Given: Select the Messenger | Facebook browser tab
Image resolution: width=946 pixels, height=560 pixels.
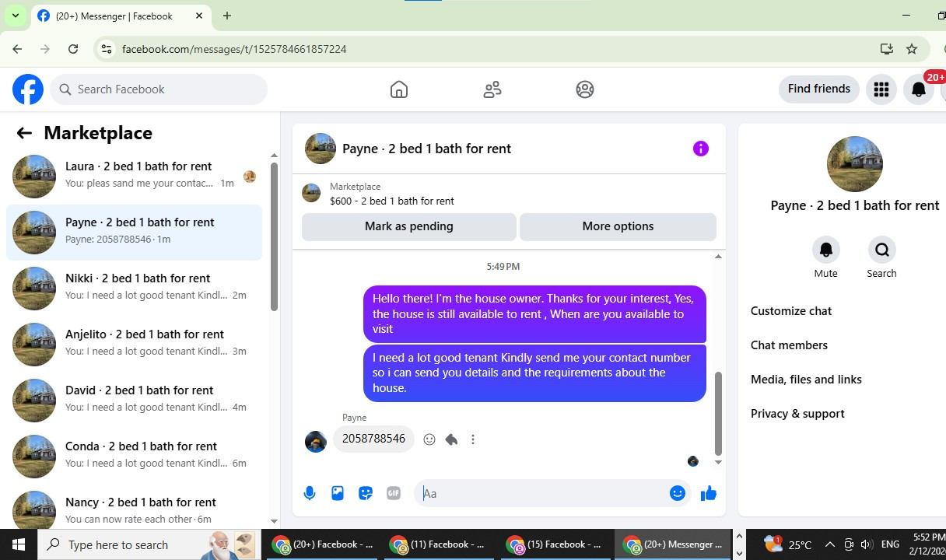Looking at the screenshot, I should [x=121, y=16].
